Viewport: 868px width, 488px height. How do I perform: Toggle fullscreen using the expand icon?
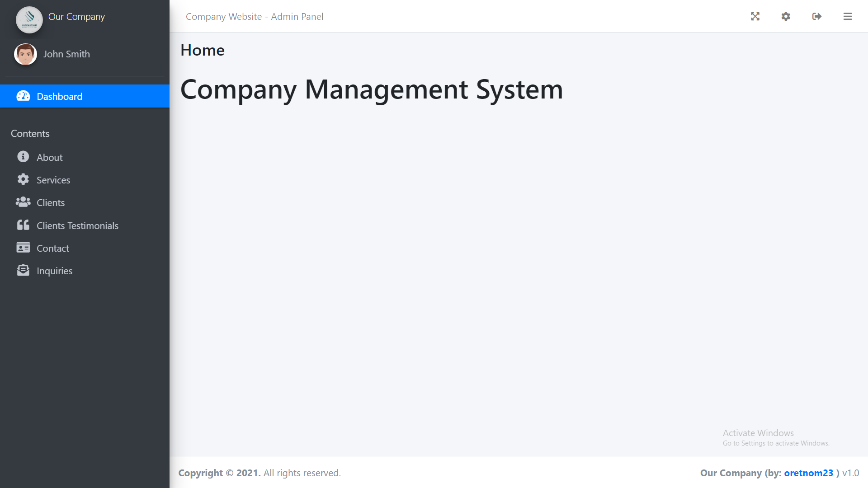(755, 16)
